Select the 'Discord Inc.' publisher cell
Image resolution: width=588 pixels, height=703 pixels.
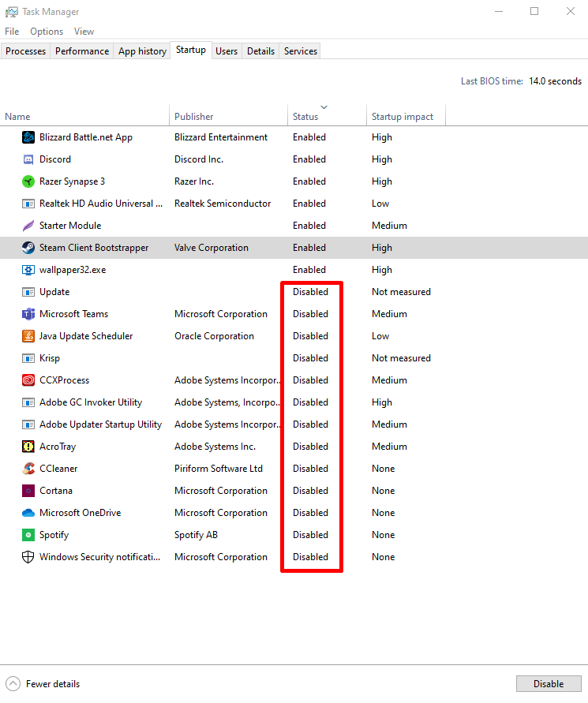click(x=199, y=159)
